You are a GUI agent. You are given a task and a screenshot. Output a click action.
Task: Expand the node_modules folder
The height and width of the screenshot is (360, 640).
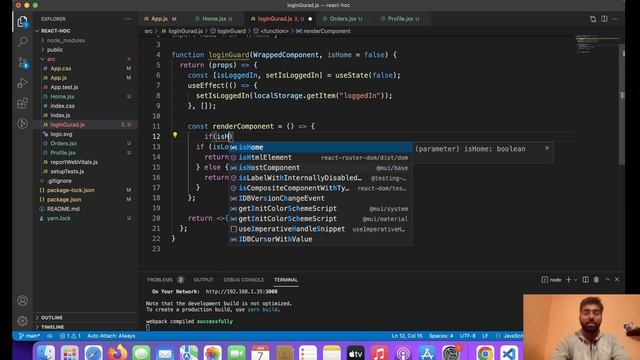click(65, 40)
